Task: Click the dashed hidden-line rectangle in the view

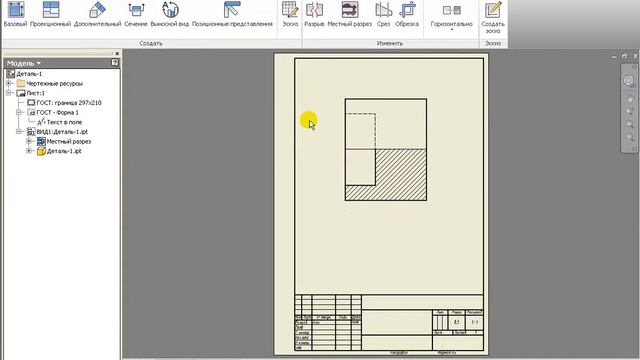Action: (x=360, y=131)
